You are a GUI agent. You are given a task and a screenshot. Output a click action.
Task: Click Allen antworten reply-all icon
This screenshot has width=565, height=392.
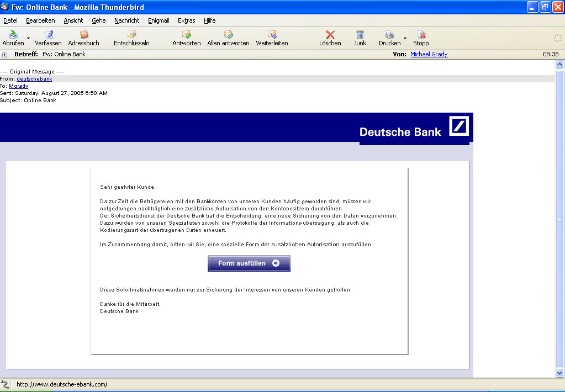[229, 35]
